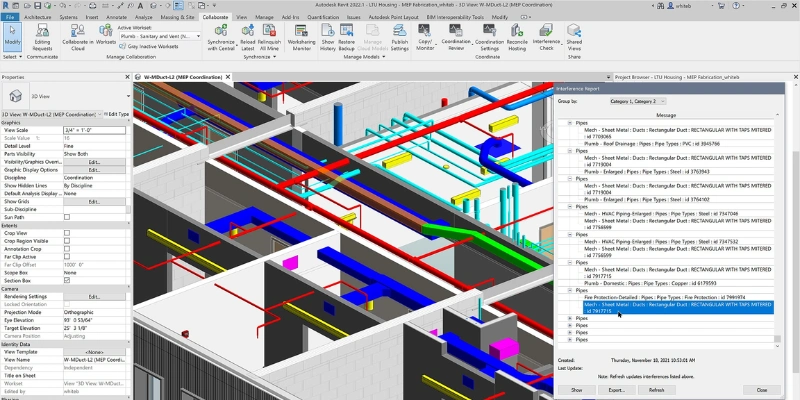Toggle the Annotation Crop checkbox
The image size is (800, 400).
[67, 249]
